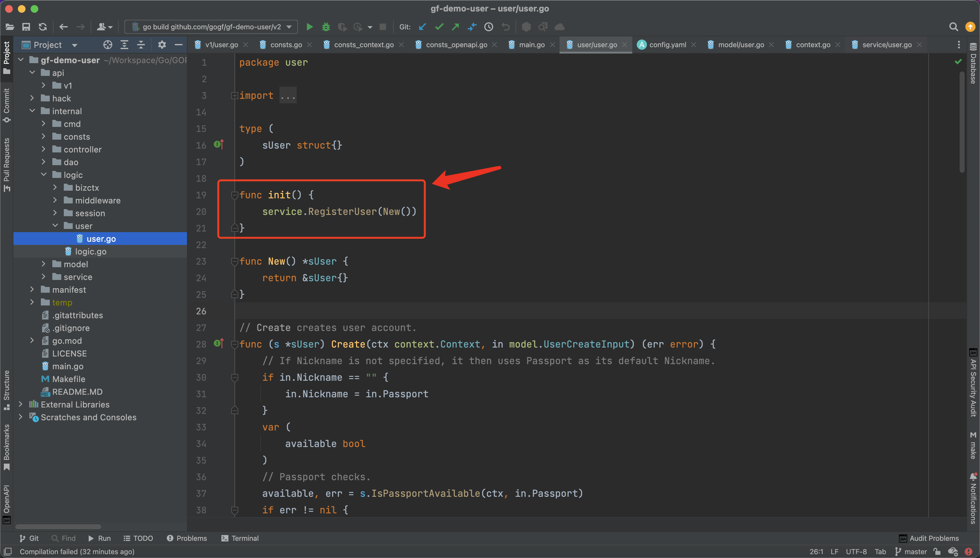This screenshot has width=980, height=558.
Task: Open the run configuration dropdown
Action: click(212, 27)
